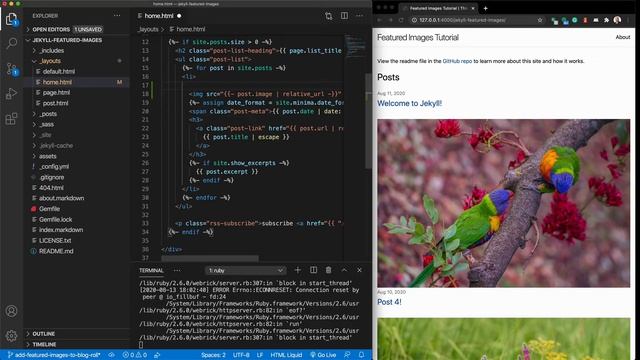Open editor more actions ellipsis
The width and height of the screenshot is (640, 360).
360,16
